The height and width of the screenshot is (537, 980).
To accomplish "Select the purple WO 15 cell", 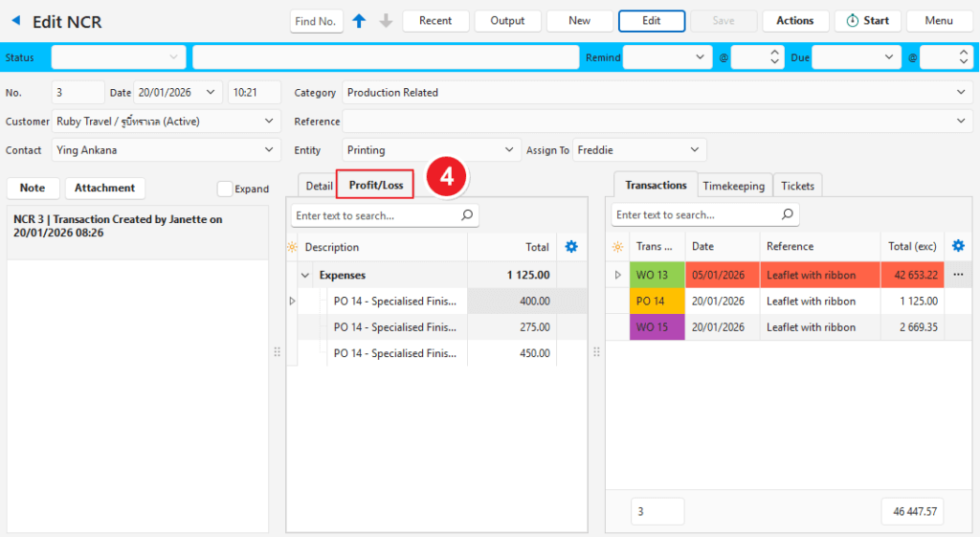I will click(x=657, y=327).
